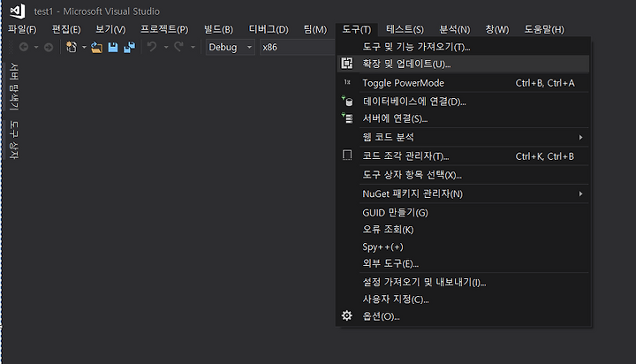Click the Save All toolbar icon
This screenshot has height=364, width=636.
click(x=129, y=47)
